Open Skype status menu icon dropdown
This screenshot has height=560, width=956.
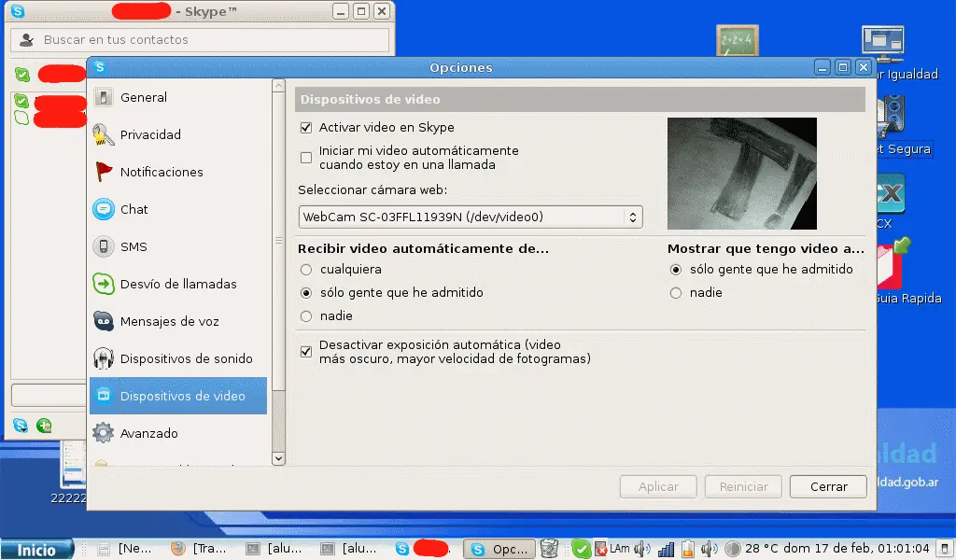[x=21, y=426]
